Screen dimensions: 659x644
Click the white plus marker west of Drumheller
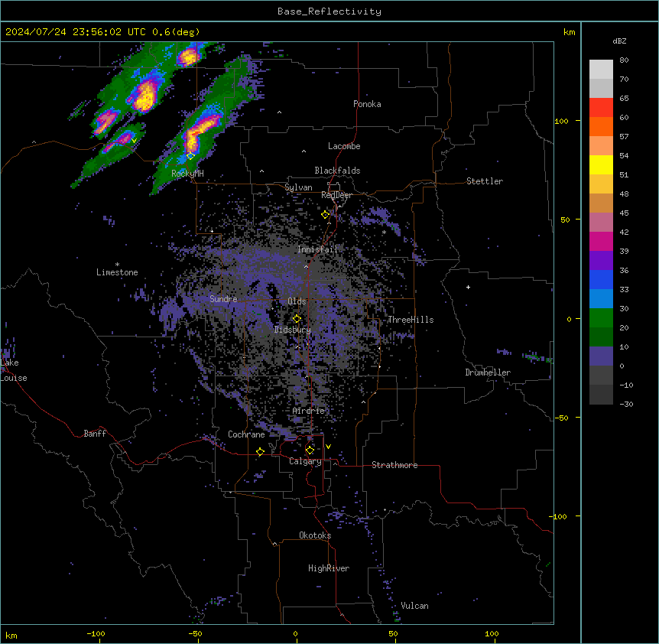468,287
